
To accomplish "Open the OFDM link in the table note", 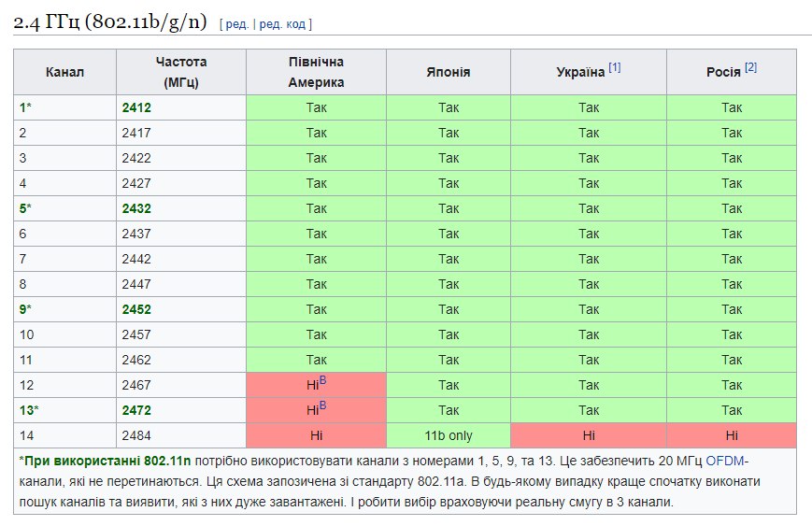I will (724, 461).
